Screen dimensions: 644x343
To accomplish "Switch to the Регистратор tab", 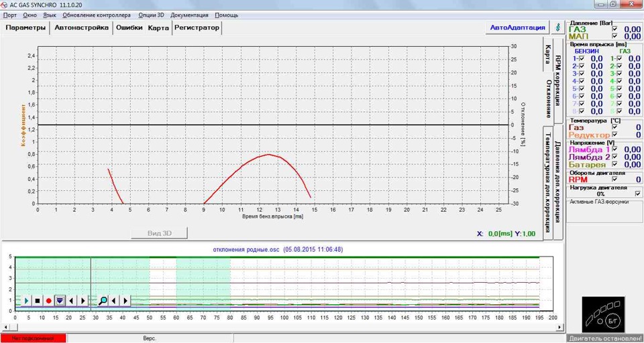I will click(x=197, y=28).
